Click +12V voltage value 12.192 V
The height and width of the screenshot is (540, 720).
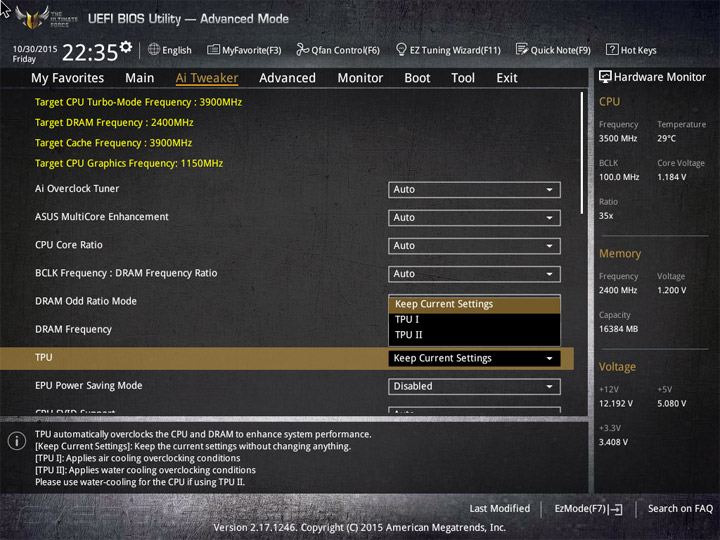click(x=615, y=403)
